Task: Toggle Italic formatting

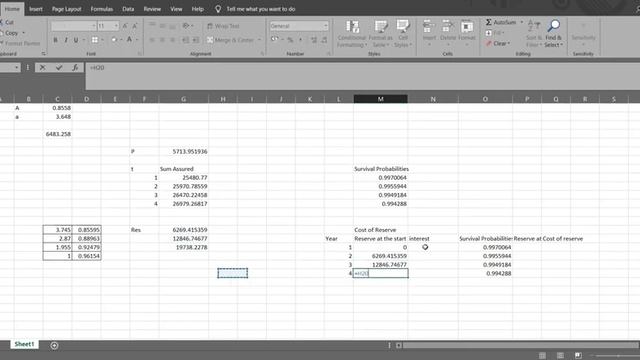Action: click(x=66, y=40)
